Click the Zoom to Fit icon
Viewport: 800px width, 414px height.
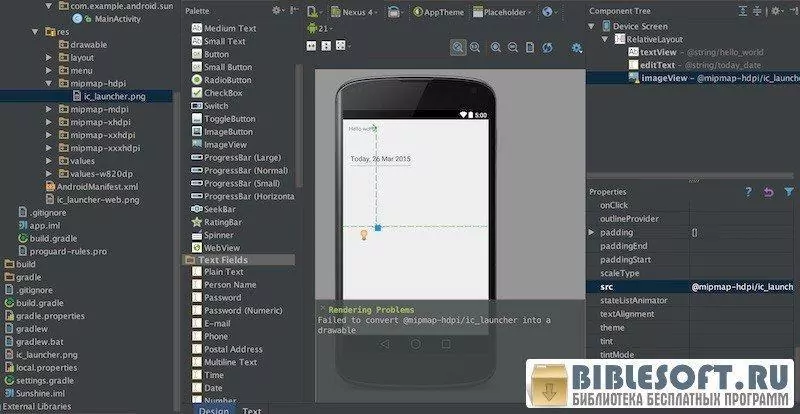[x=458, y=47]
